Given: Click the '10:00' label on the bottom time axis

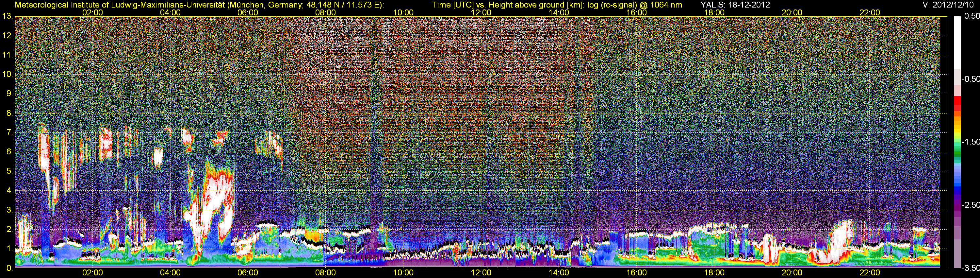Looking at the screenshot, I should coord(403,273).
